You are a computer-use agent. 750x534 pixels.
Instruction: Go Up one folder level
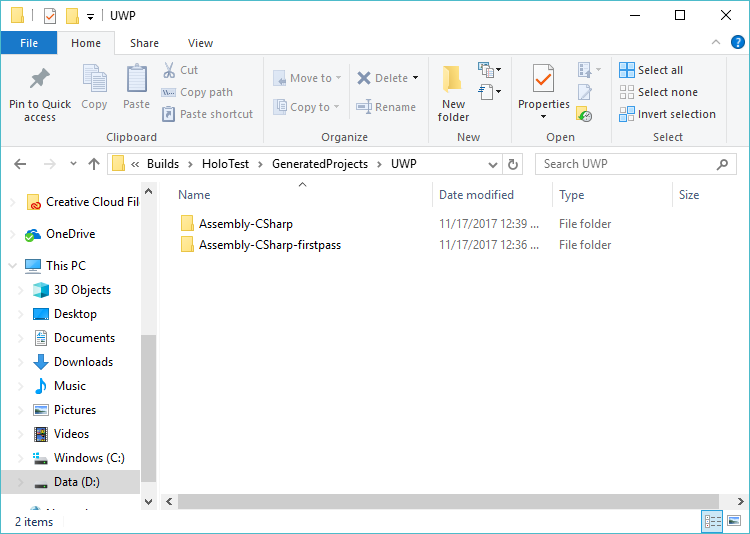(94, 164)
